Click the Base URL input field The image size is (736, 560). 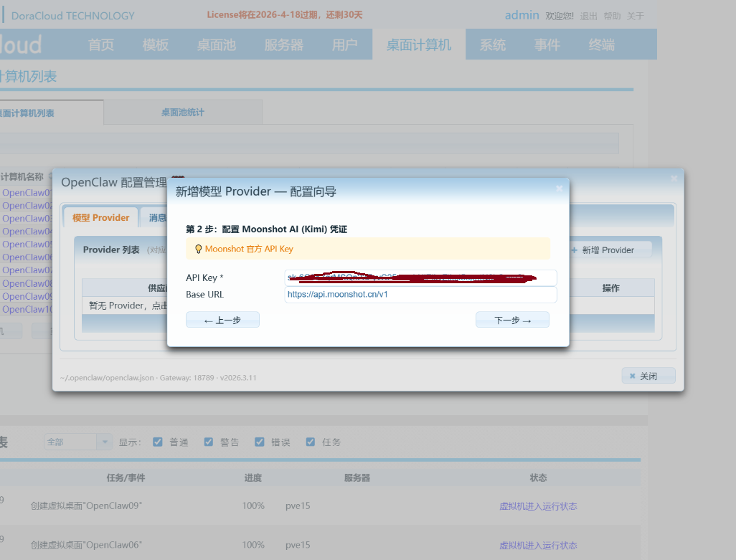point(420,295)
